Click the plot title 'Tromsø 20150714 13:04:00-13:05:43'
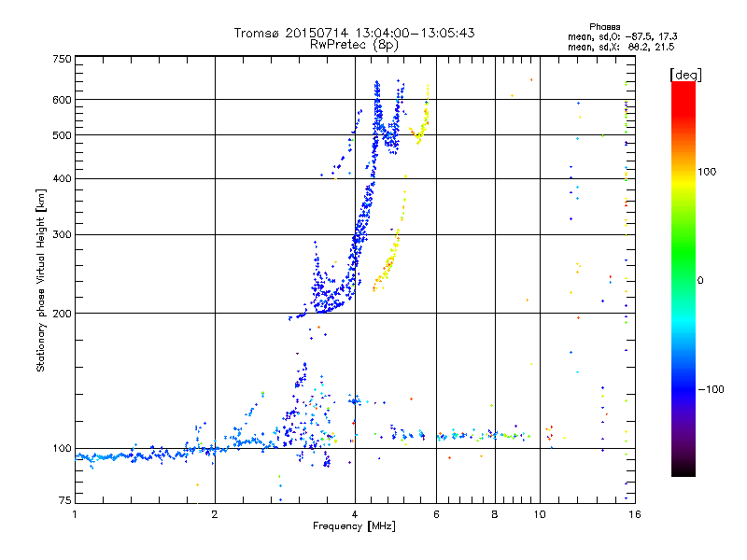This screenshot has width=747, height=560. 354,33
